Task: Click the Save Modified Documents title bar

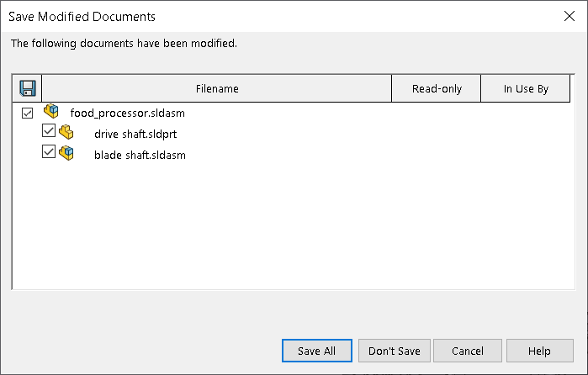Action: tap(252, 16)
